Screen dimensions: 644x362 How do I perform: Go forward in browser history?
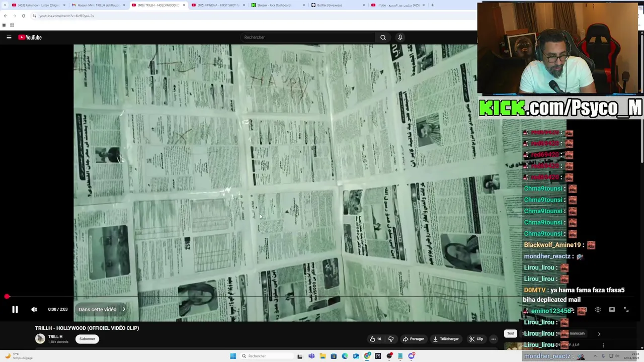pos(15,16)
